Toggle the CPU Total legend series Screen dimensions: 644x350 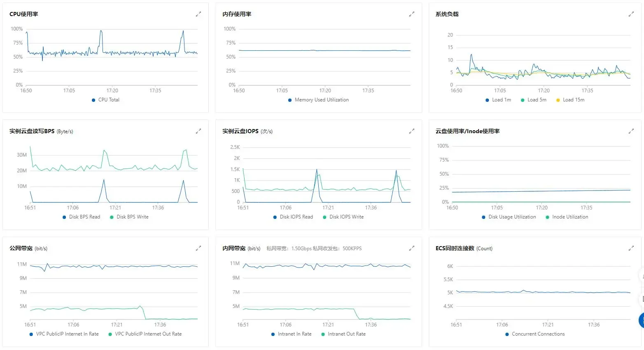pyautogui.click(x=105, y=100)
